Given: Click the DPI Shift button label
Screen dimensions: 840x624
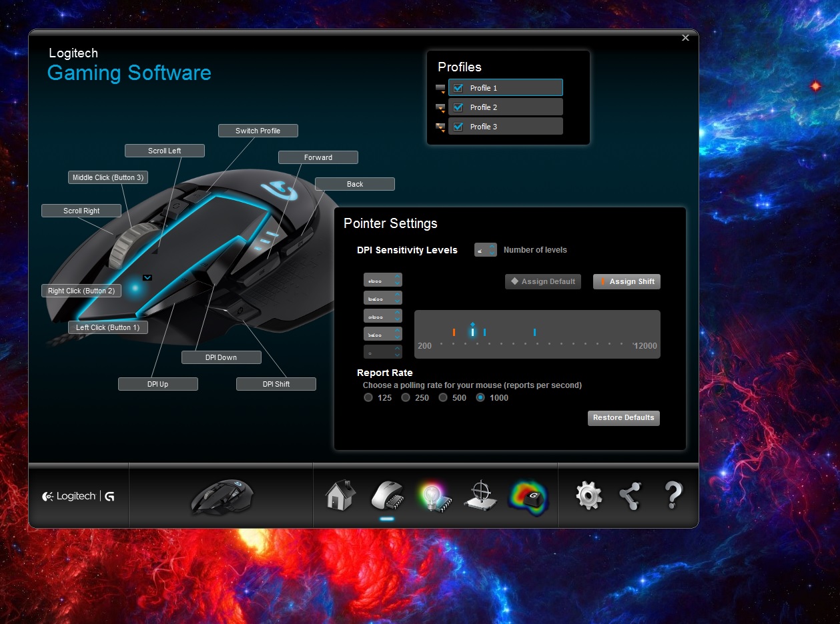Looking at the screenshot, I should pyautogui.click(x=276, y=384).
